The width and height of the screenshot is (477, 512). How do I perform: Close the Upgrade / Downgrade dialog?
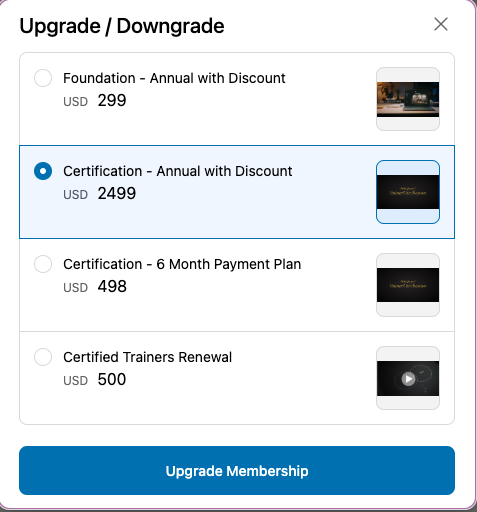tap(441, 24)
